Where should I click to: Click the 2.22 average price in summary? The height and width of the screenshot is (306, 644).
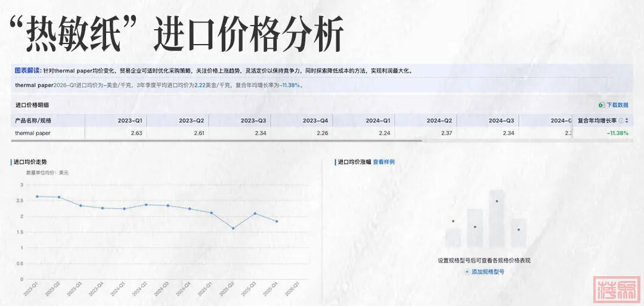(200, 85)
